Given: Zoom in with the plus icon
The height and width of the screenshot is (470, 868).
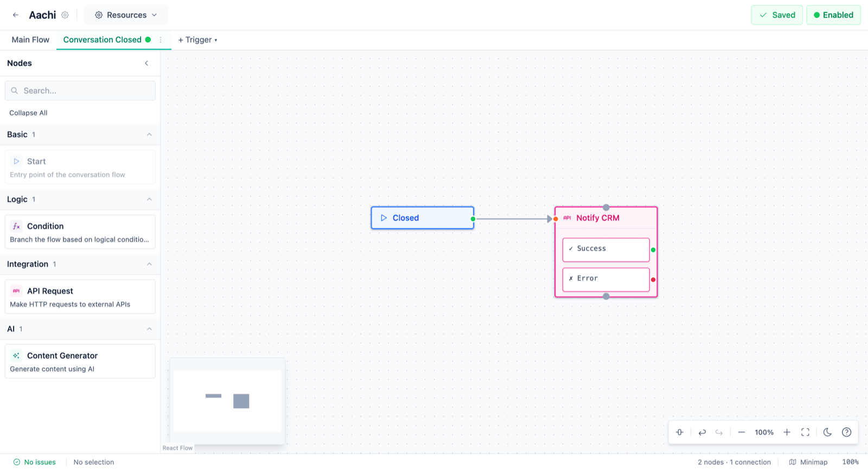Looking at the screenshot, I should (x=787, y=432).
